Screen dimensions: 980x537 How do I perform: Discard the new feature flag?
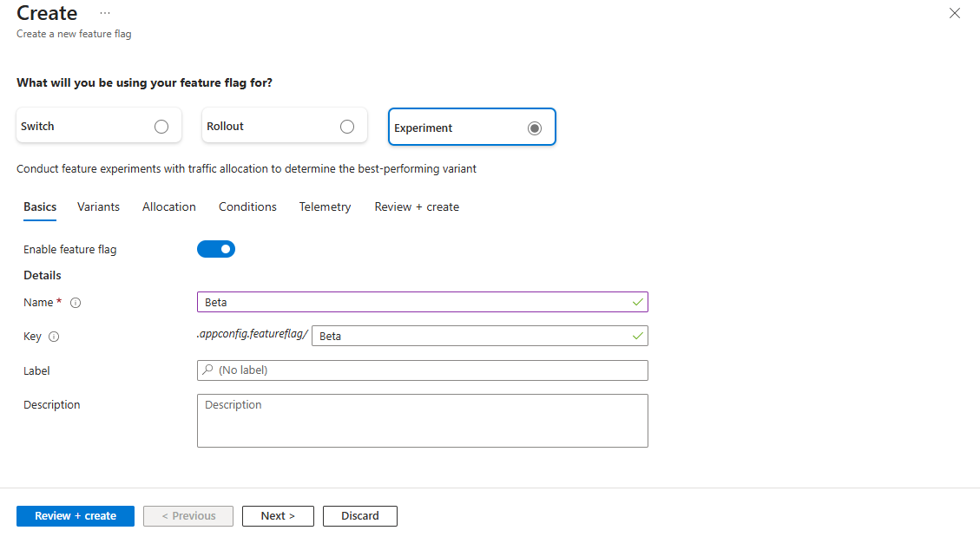pos(359,515)
